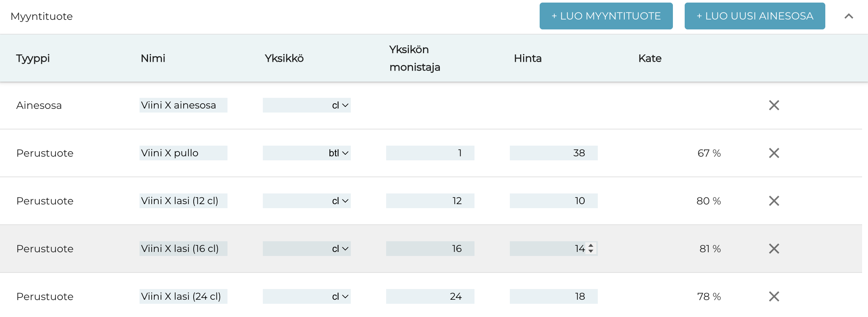Image resolution: width=868 pixels, height=317 pixels.
Task: Click the price stepper arrows on the 14 field
Action: point(591,249)
